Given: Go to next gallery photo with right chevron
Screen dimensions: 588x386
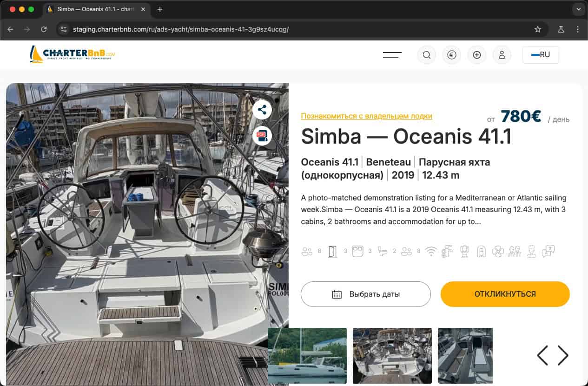Looking at the screenshot, I should tap(563, 355).
